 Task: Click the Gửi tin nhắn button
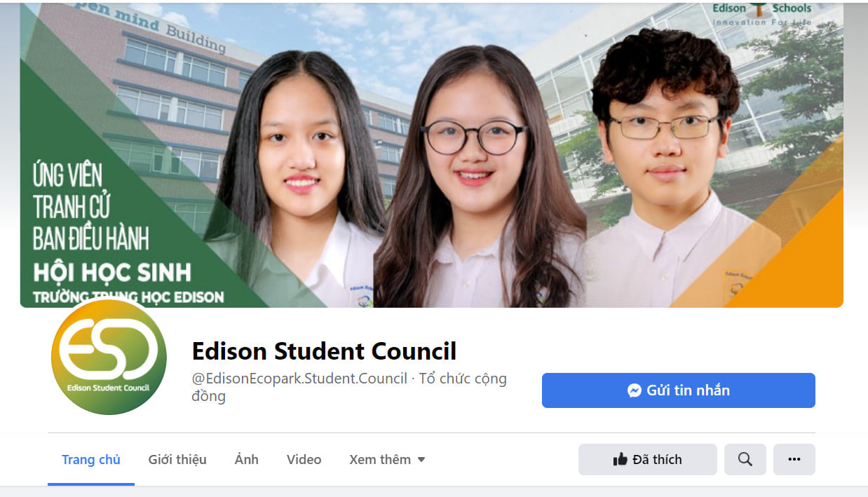coord(678,390)
